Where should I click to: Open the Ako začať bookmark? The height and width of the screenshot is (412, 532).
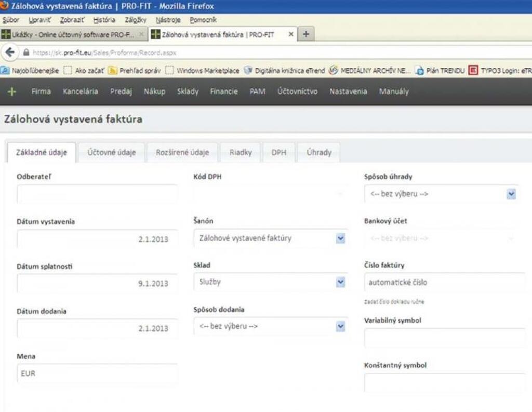click(x=84, y=71)
